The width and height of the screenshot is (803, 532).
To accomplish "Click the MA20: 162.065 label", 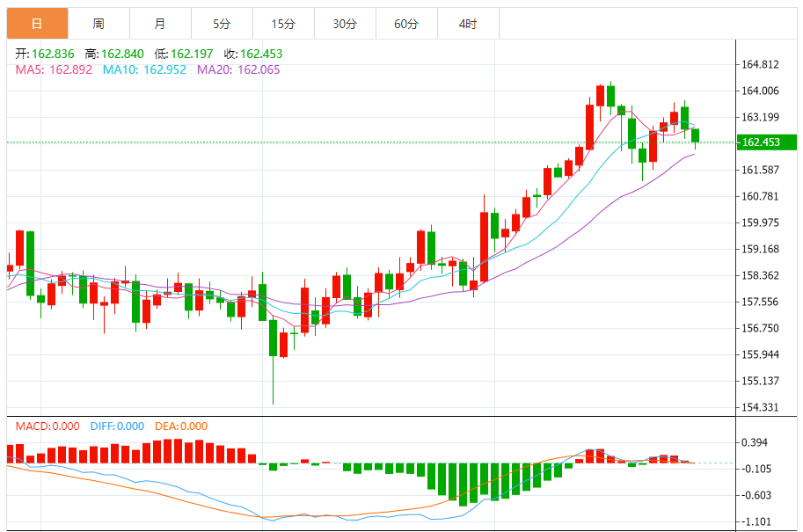I will click(238, 69).
